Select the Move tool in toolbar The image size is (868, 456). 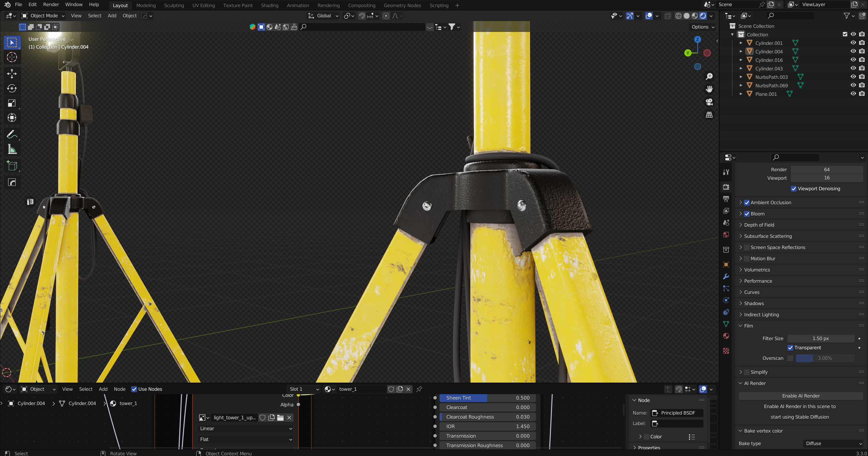12,73
